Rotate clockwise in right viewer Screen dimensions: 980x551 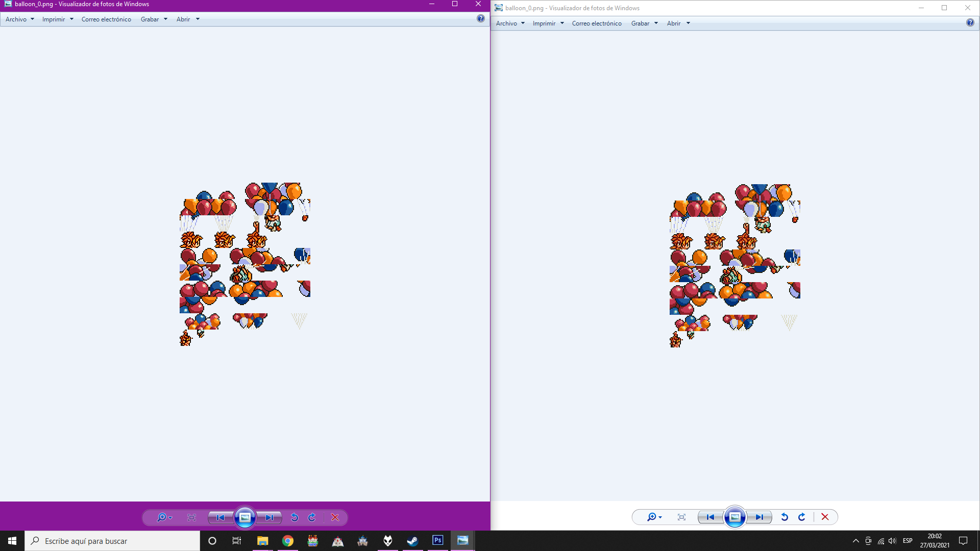click(x=802, y=517)
